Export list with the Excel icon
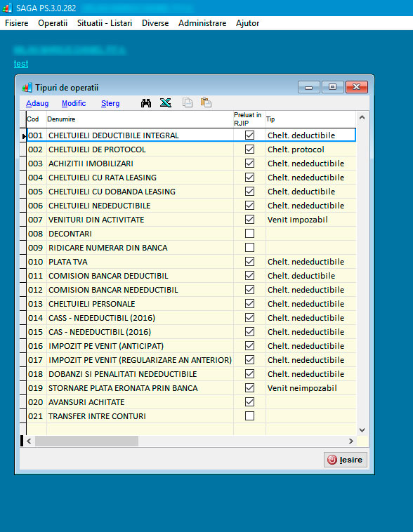Viewport: 413px width, 532px height. click(x=166, y=102)
